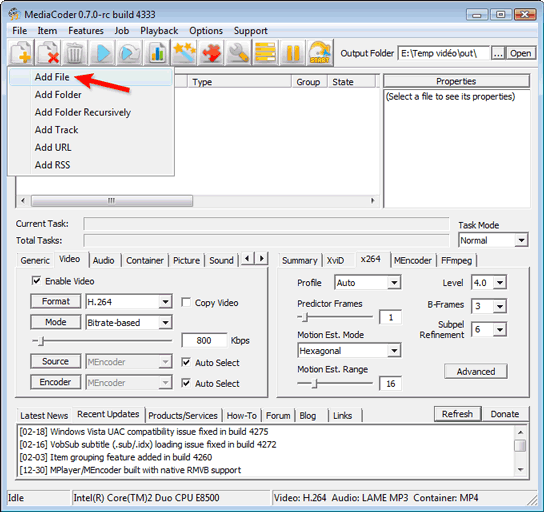Uncheck the Enable Video checkbox
Viewport: 544px width, 512px height.
pos(36,281)
